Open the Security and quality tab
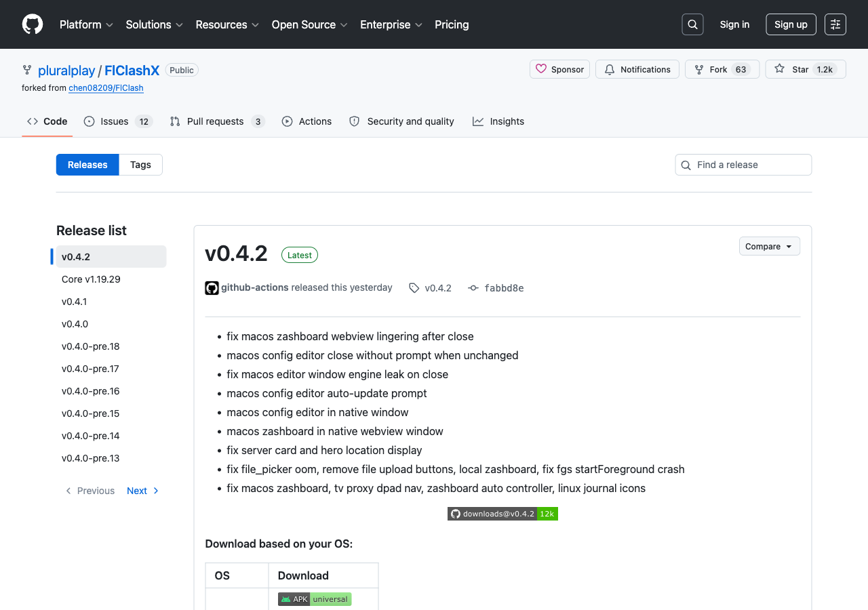Screen dimensions: 868x610 [x=401, y=121]
